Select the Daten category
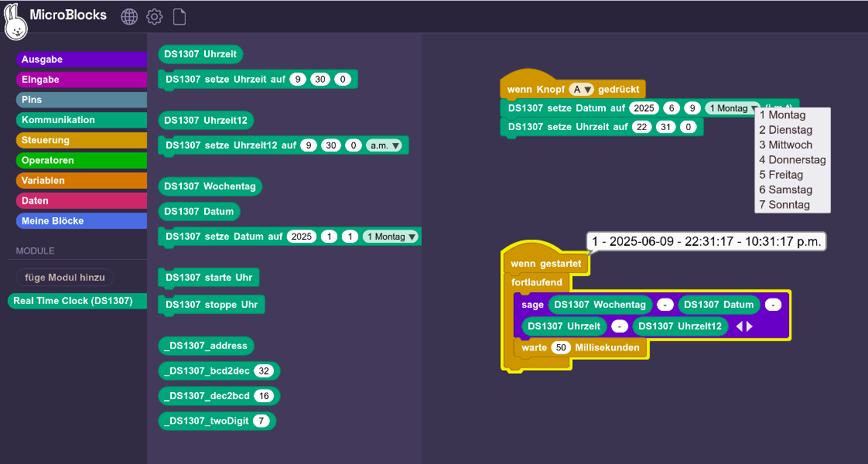Image resolution: width=868 pixels, height=464 pixels. tap(81, 201)
